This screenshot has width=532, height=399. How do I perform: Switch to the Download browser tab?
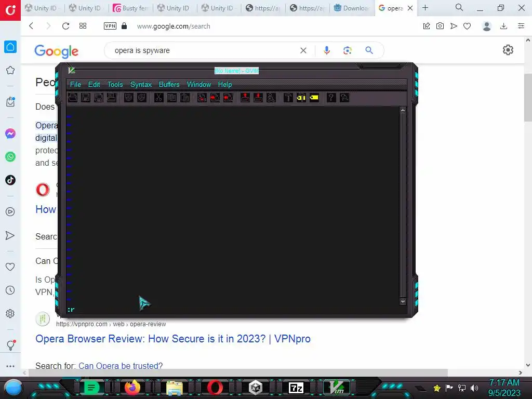coord(352,8)
